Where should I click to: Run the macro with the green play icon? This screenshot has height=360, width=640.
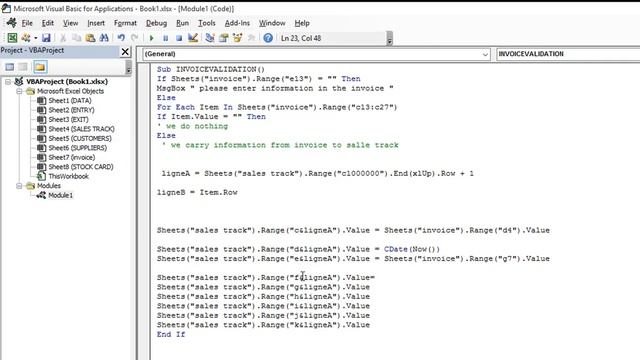click(151, 38)
